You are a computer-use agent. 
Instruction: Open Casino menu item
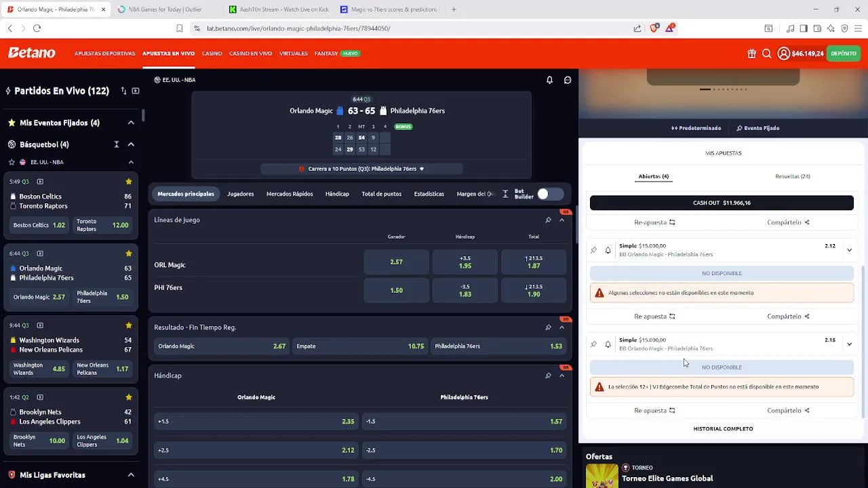[212, 54]
